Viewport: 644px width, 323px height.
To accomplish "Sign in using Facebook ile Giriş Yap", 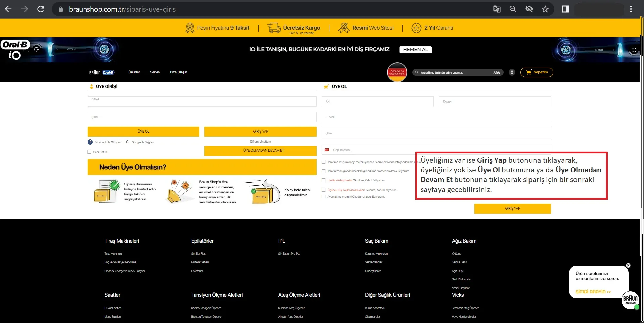I will (x=105, y=142).
